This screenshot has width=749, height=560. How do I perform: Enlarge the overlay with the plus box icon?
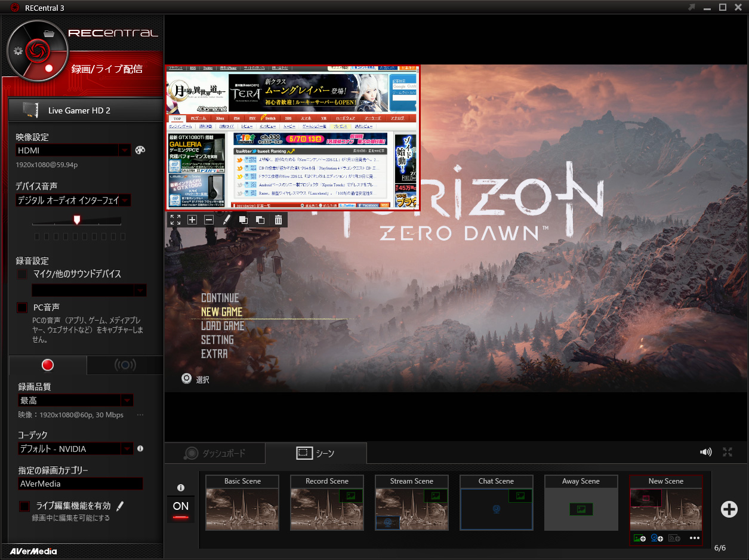coord(192,220)
